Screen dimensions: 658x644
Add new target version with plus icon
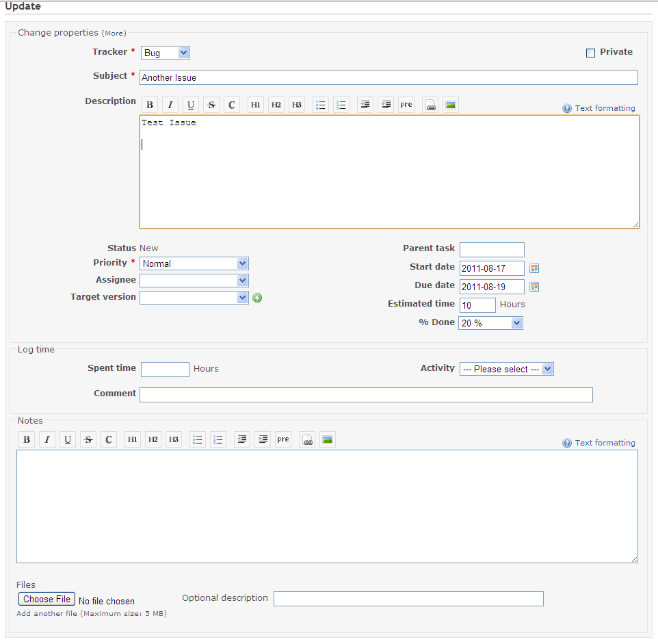[257, 298]
